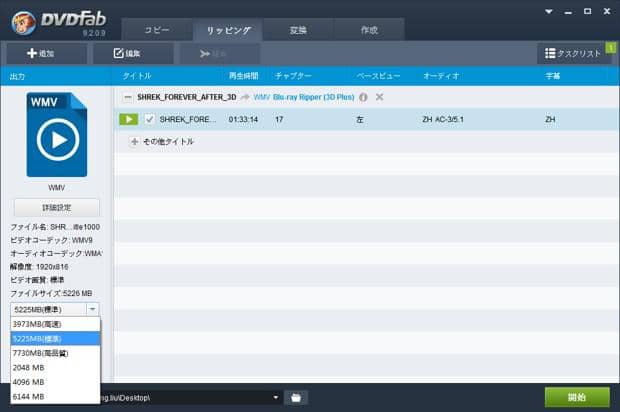
Task: Open the WMV Blu-ray Ripper (3D Plus) link
Action: [304, 97]
